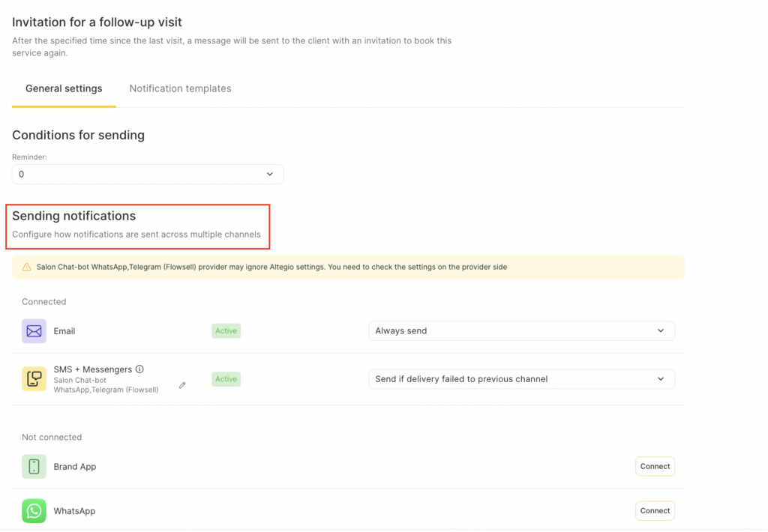Viewport: 768px width, 532px height.
Task: Connect the Brand App channel
Action: [655, 466]
